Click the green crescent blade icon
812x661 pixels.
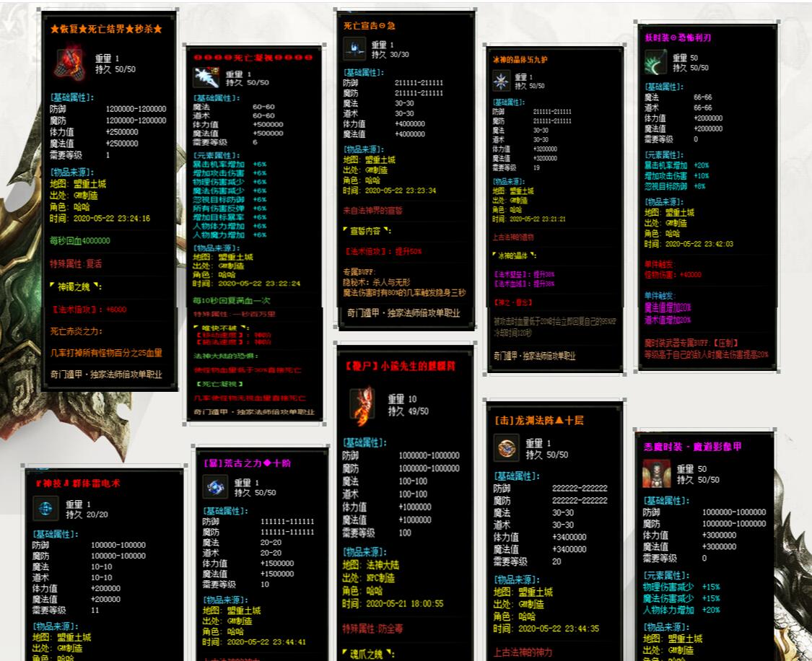pyautogui.click(x=655, y=63)
